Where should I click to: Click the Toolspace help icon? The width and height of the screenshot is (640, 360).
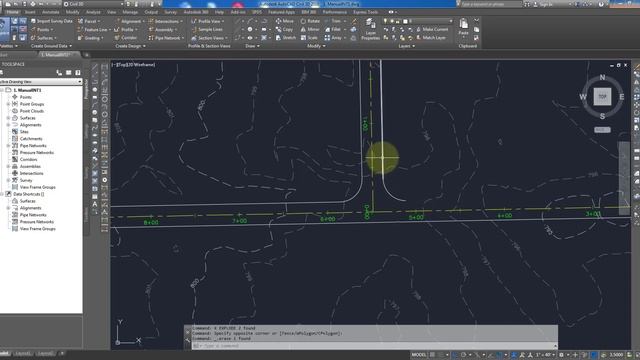coord(78,73)
